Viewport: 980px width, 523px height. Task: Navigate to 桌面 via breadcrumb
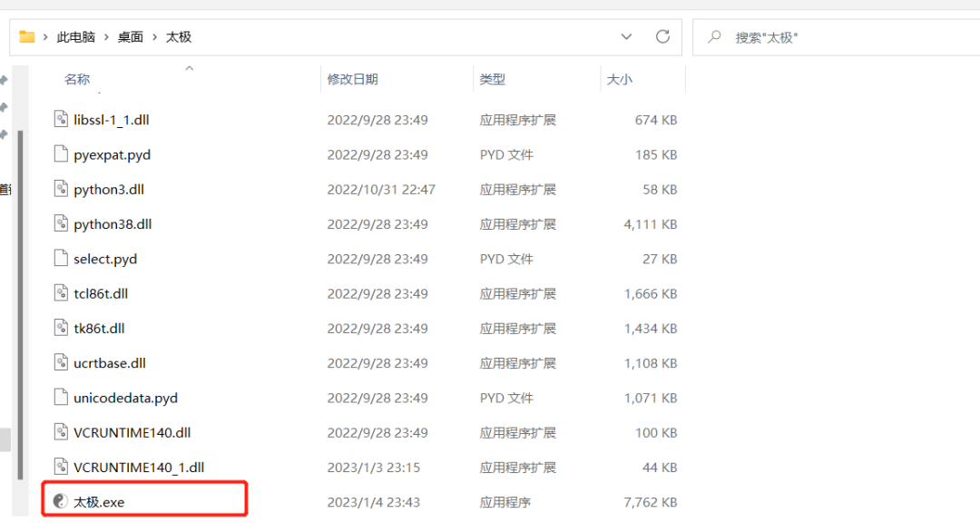point(132,36)
